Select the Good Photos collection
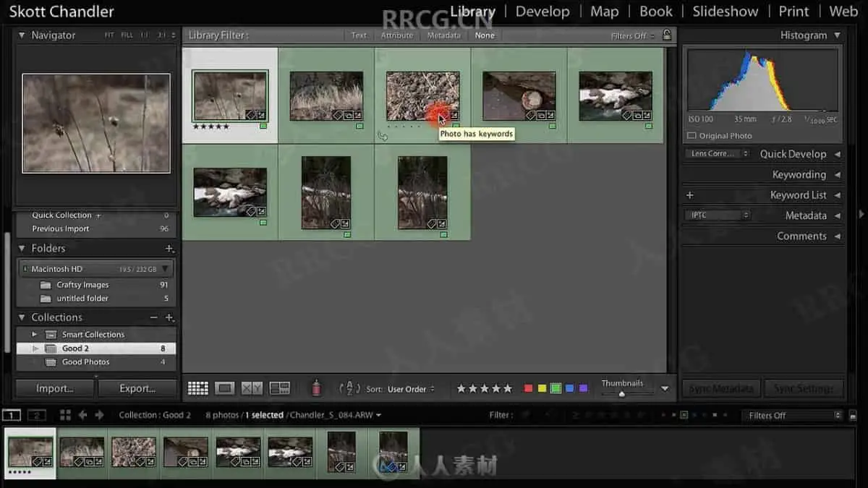The image size is (868, 488). click(95, 362)
